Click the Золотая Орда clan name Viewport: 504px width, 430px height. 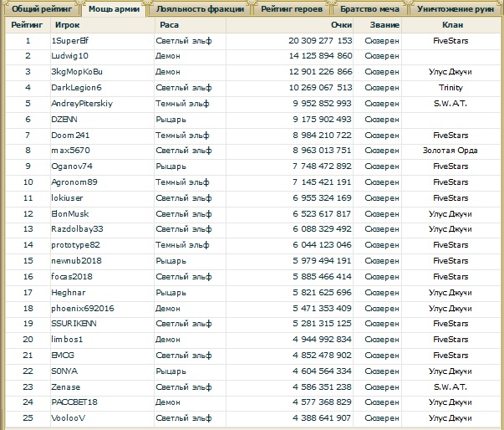(x=450, y=151)
